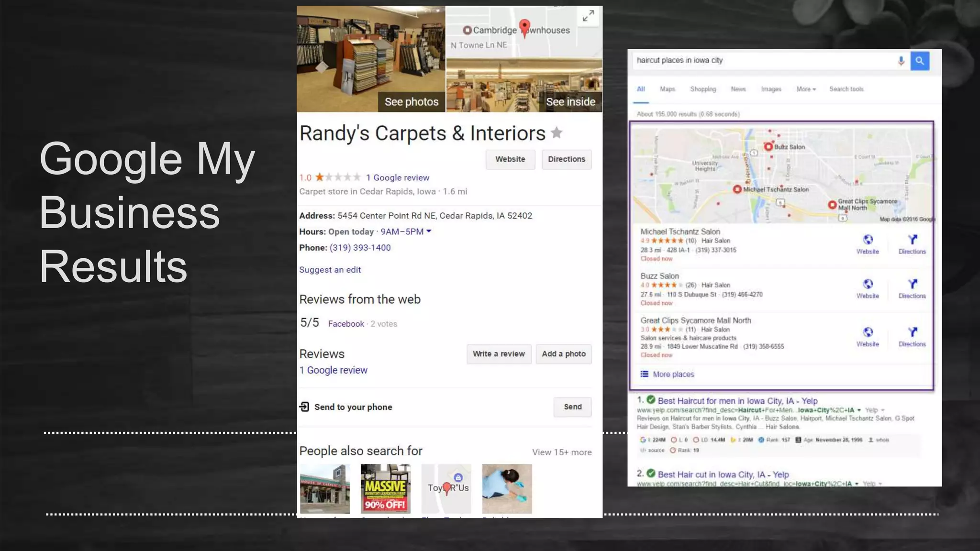The image size is (980, 551).
Task: Save Randy's Carpets with the star icon
Action: (557, 132)
